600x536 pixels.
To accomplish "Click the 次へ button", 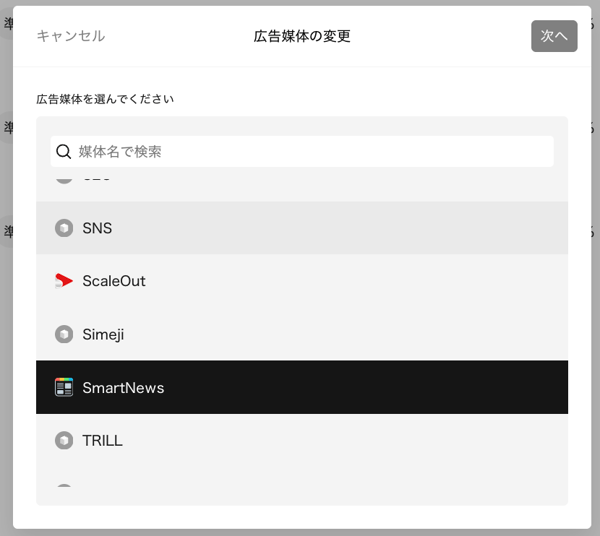I will [x=554, y=36].
